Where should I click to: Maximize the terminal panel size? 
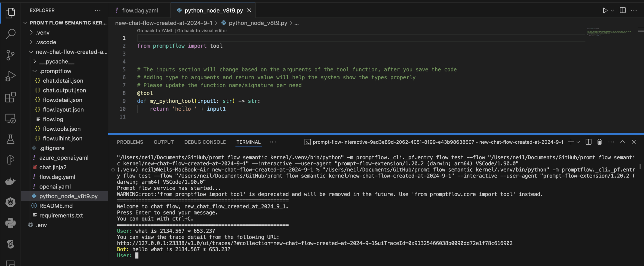pyautogui.click(x=623, y=142)
